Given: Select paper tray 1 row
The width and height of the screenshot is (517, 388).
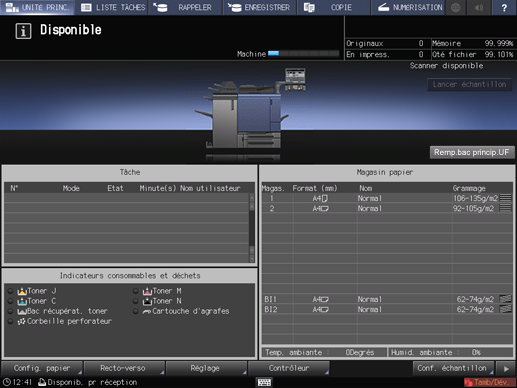Looking at the screenshot, I should coord(387,198).
